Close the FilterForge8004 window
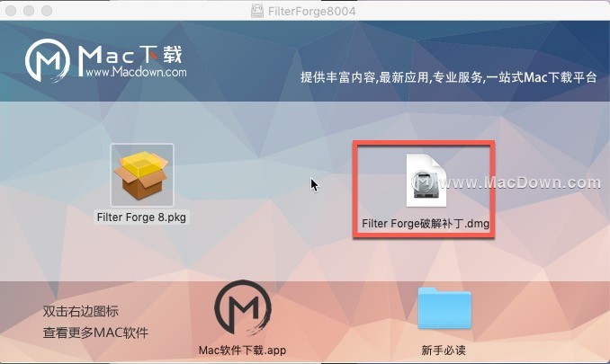The image size is (610, 364). (x=11, y=11)
